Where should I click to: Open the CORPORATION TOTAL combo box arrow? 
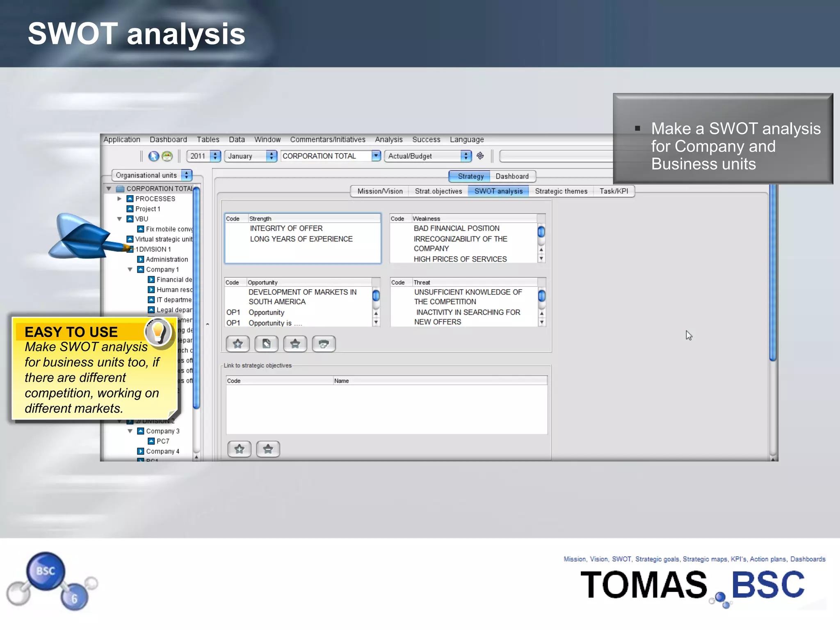coord(376,156)
